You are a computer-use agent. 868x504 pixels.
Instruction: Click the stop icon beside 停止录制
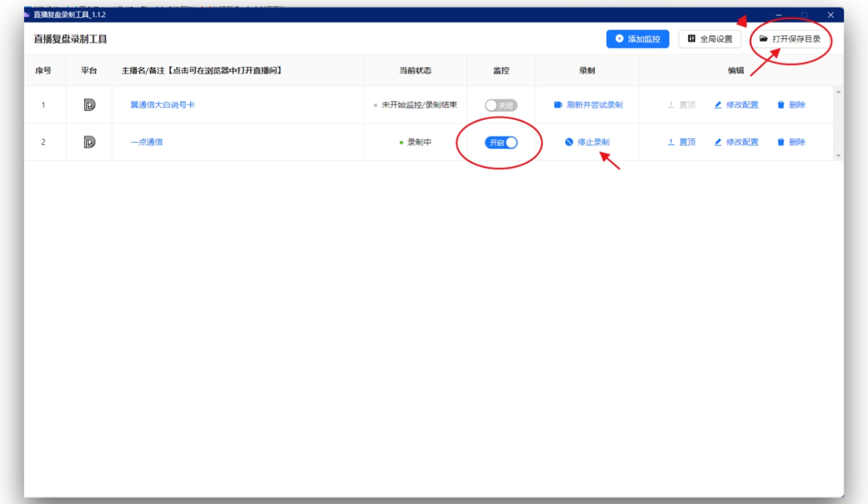569,142
